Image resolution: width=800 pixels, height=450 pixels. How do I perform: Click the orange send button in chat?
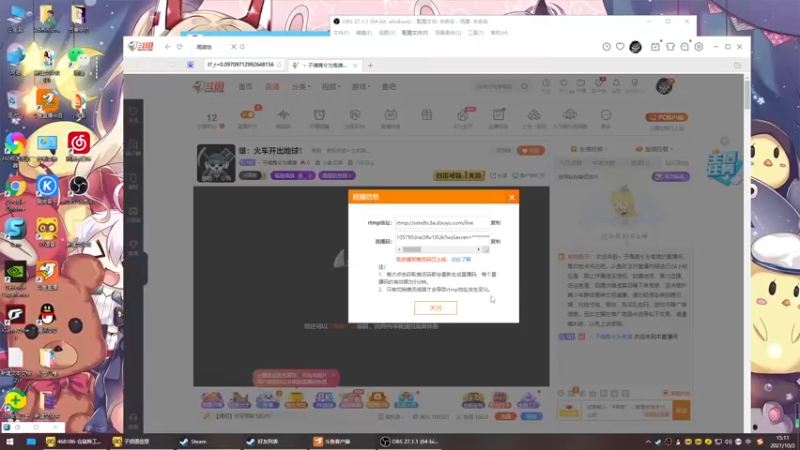coord(681,410)
